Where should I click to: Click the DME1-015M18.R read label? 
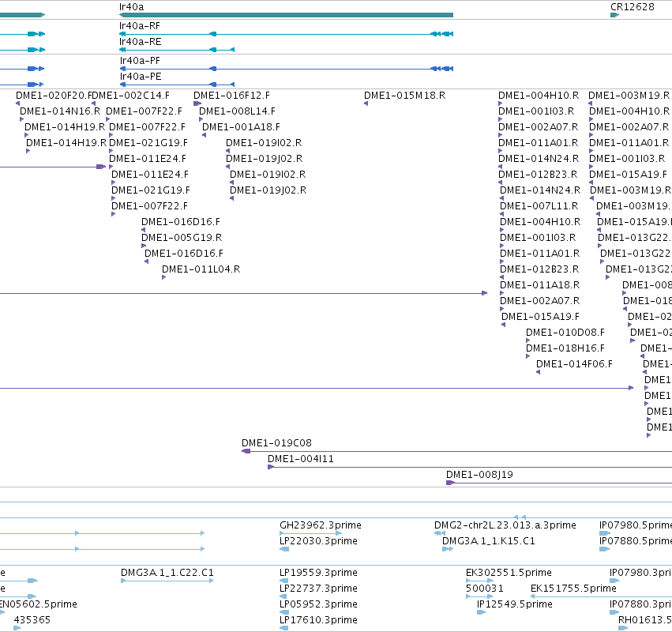tap(404, 95)
